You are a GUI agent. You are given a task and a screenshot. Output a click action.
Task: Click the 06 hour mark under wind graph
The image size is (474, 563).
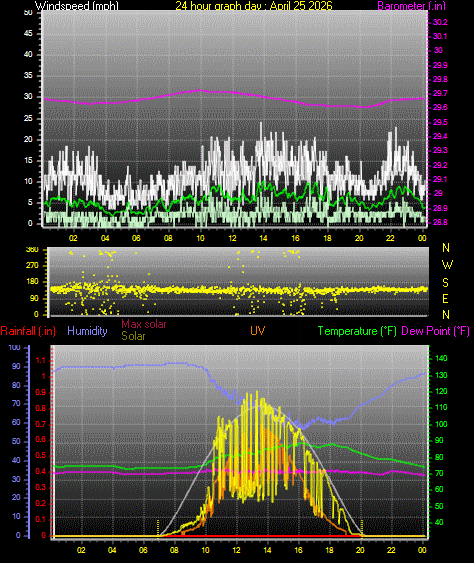136,238
